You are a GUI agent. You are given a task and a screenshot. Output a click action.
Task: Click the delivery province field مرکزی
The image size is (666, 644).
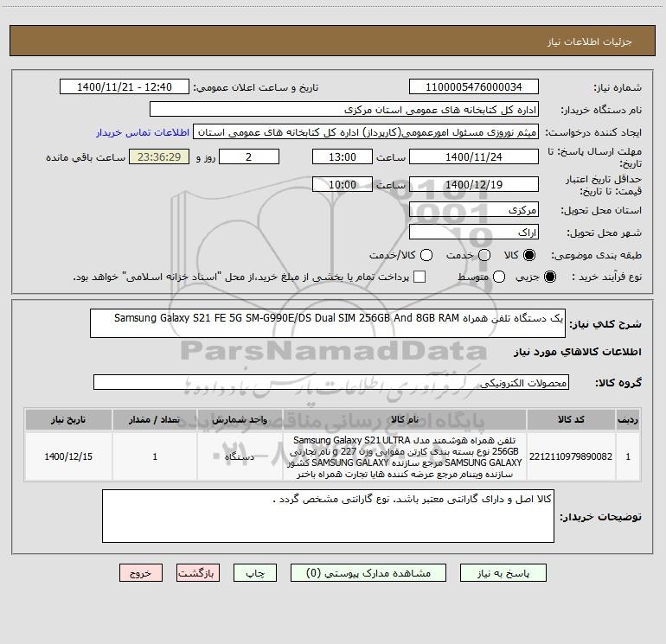point(474,210)
